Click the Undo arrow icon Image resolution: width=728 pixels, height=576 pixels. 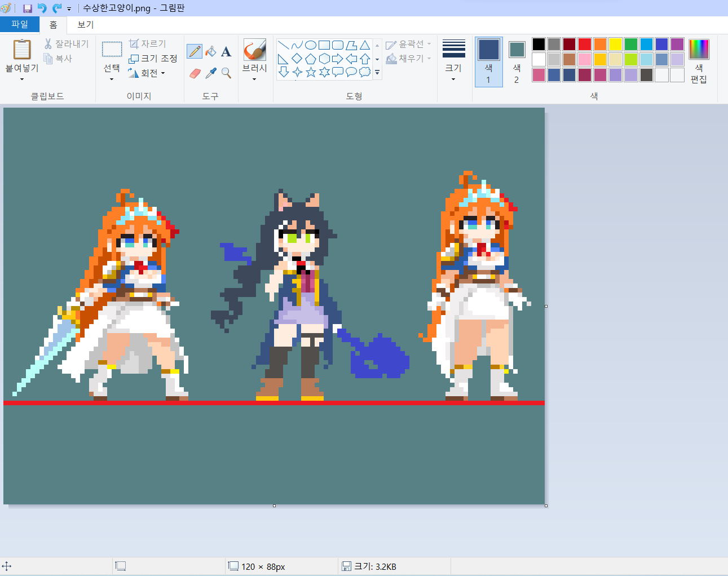click(x=42, y=8)
